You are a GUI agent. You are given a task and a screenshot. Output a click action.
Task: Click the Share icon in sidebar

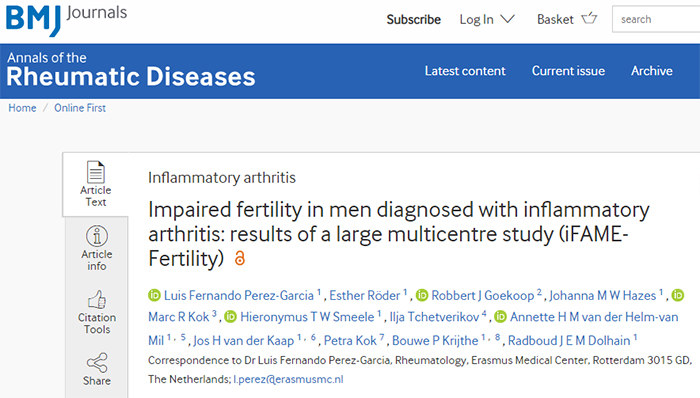(96, 363)
